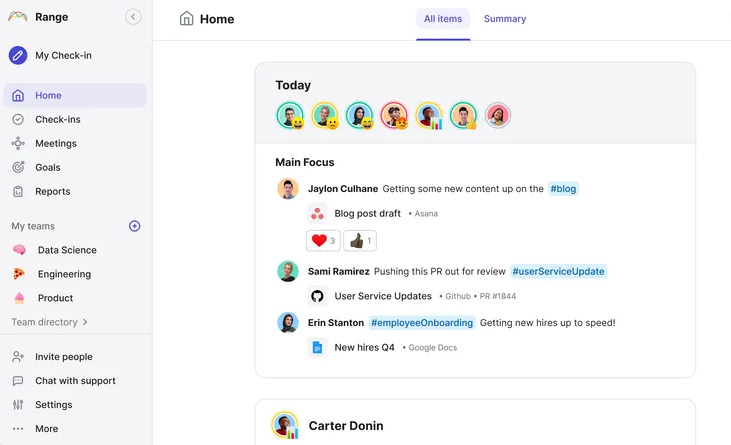Open New hires Q4 document link
Screen dimensions: 731x445
[x=365, y=348]
